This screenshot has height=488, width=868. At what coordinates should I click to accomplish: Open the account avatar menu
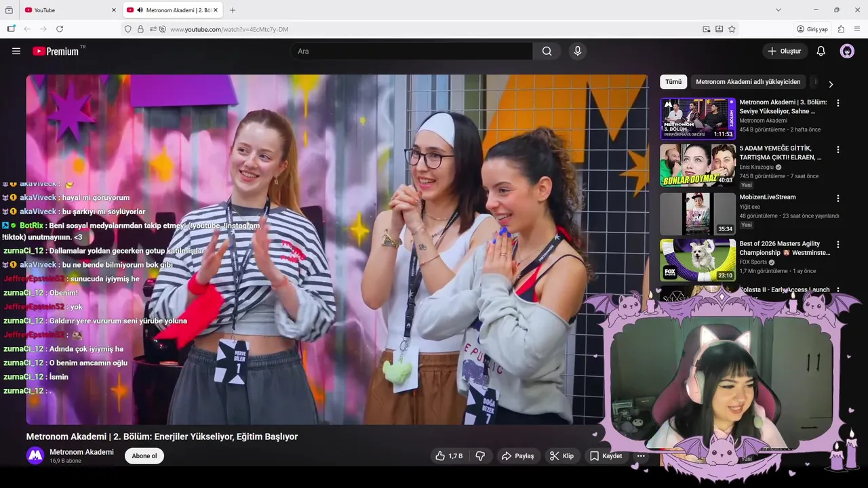click(847, 51)
